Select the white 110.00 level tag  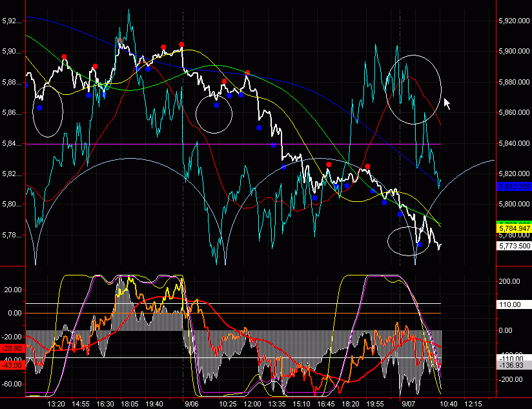pyautogui.click(x=514, y=304)
